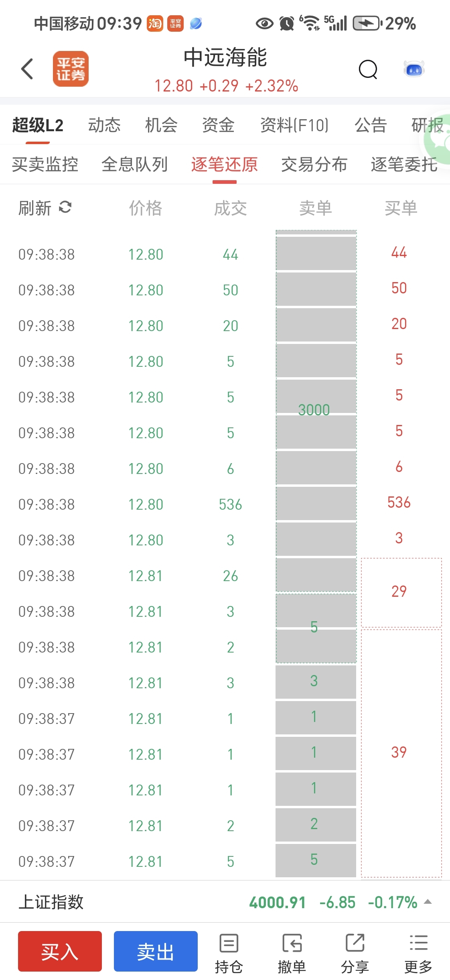
Task: Expand the 上证指数 index bar arrow
Action: tap(428, 902)
